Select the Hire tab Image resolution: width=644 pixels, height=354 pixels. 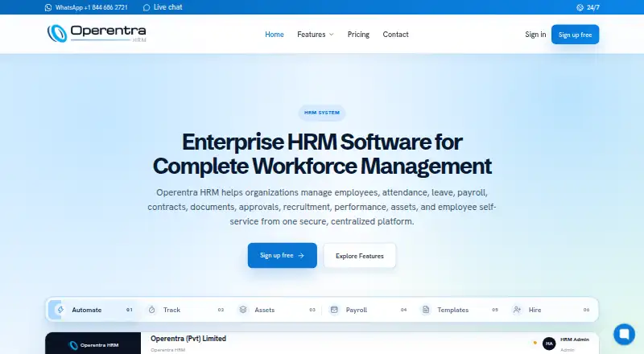point(551,310)
